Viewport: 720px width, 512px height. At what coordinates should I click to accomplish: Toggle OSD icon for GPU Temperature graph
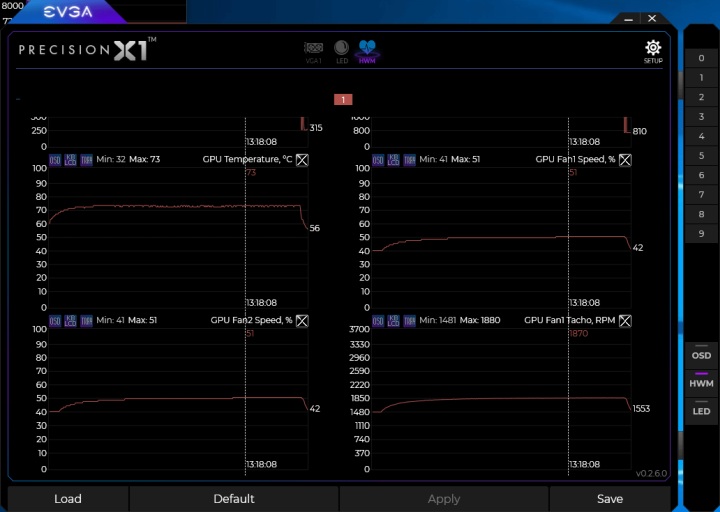click(55, 160)
